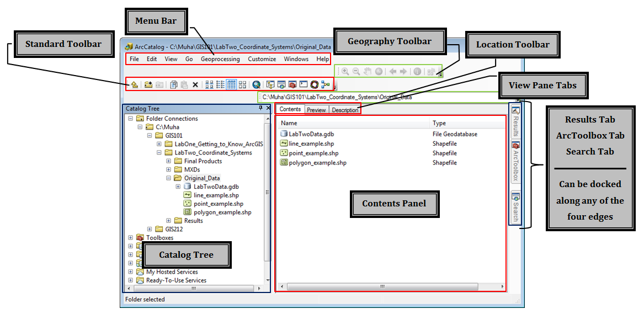
Task: Click the Create Thumbnail icon
Action: coord(431,71)
